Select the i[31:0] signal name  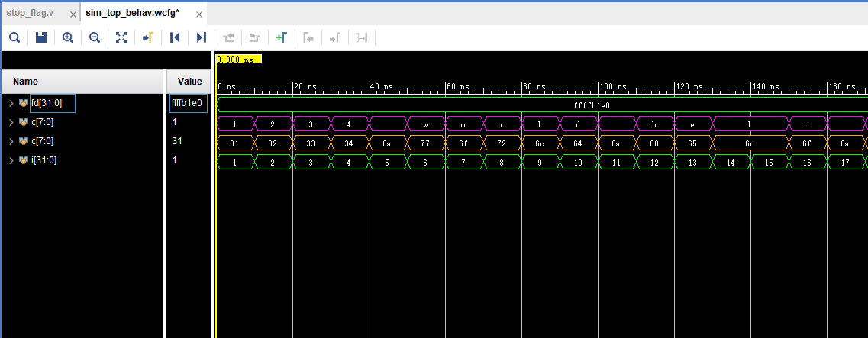44,160
